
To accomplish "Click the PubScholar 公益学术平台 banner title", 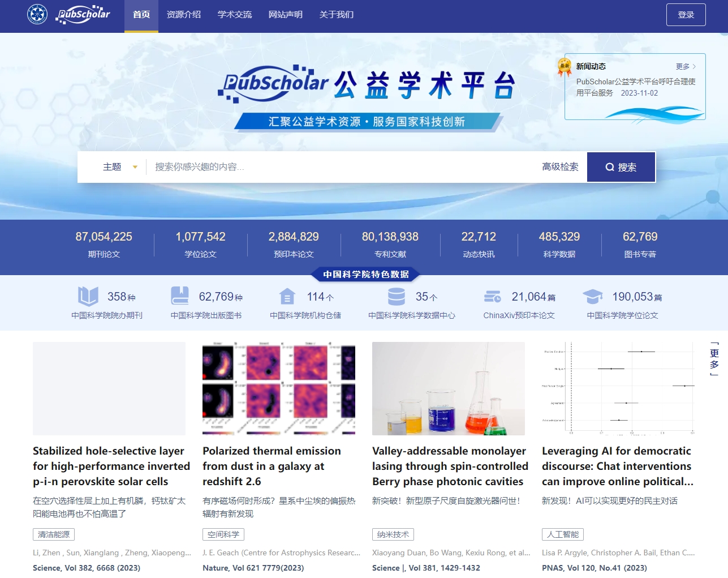I will coord(367,85).
